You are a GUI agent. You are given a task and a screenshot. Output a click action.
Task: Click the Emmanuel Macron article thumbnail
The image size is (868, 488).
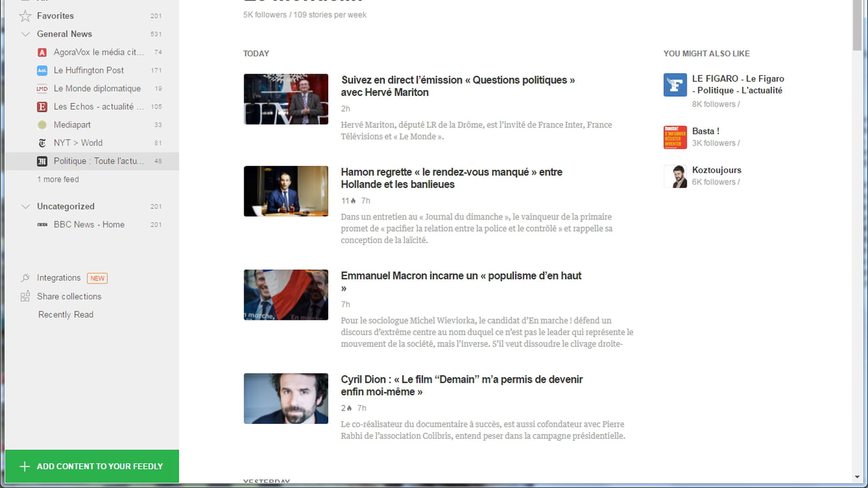[x=286, y=295]
